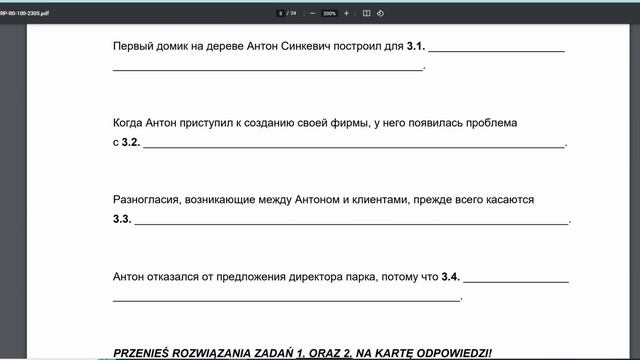Click the rotate document icon
The height and width of the screenshot is (360, 640).
tap(380, 13)
